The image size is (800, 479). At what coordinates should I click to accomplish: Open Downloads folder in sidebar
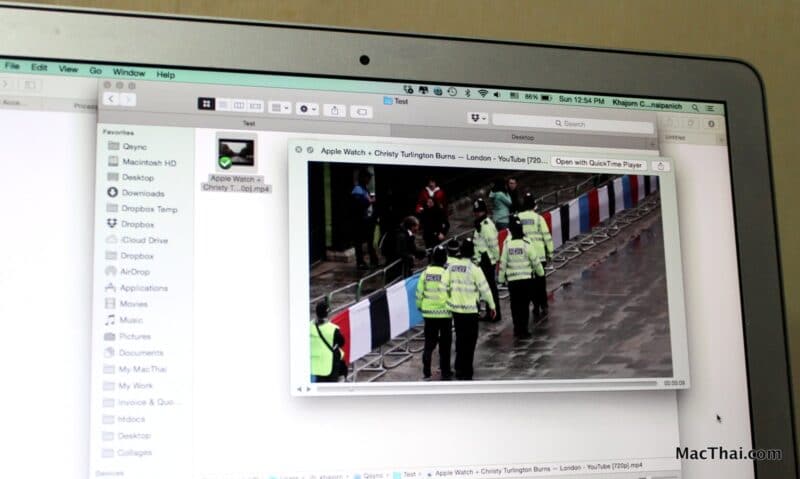click(142, 193)
